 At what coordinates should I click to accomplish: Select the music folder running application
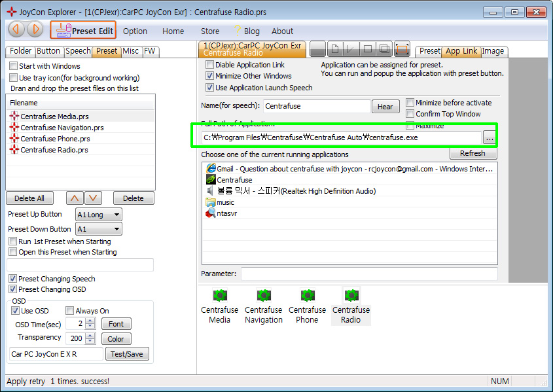349,202
